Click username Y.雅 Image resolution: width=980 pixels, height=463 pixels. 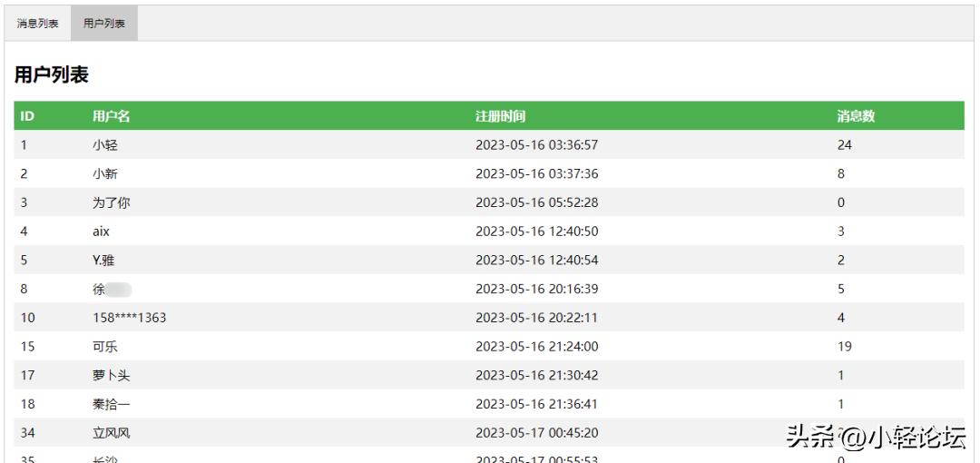(x=103, y=261)
